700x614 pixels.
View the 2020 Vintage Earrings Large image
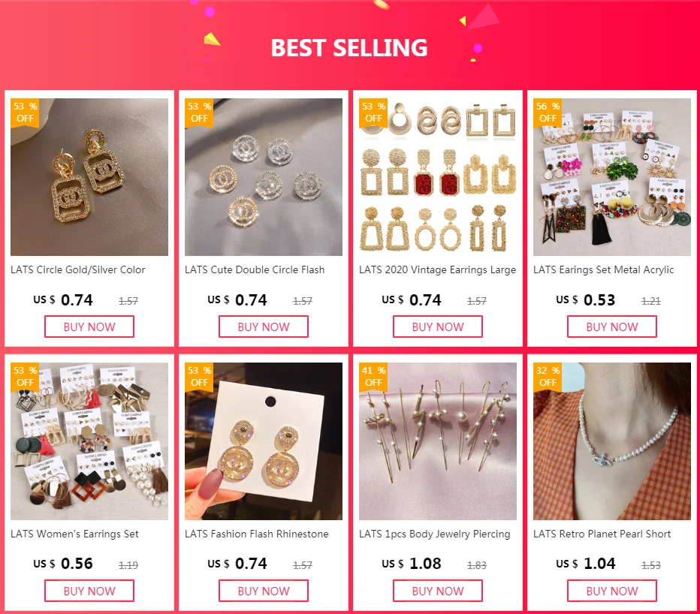point(438,177)
